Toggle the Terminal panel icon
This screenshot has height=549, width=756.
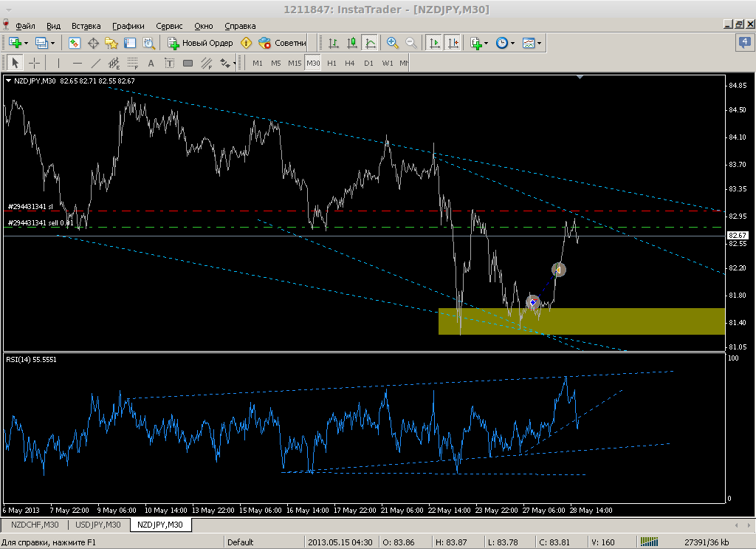pyautogui.click(x=130, y=43)
